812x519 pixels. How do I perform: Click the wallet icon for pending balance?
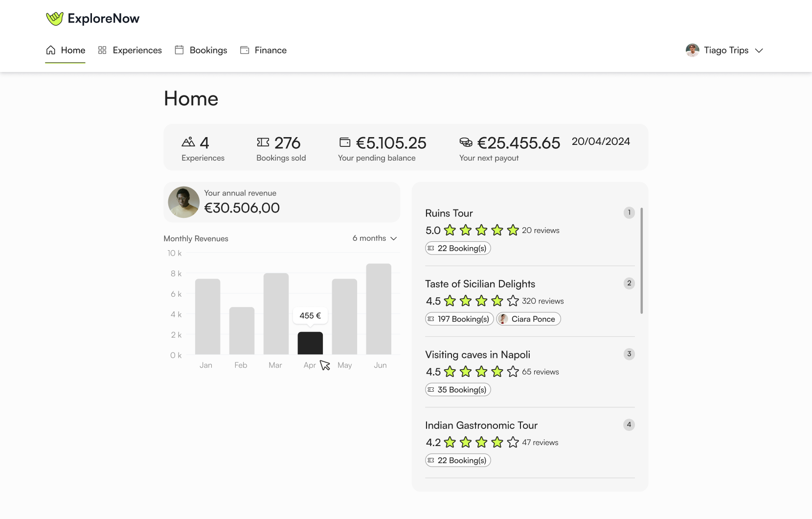pyautogui.click(x=345, y=142)
